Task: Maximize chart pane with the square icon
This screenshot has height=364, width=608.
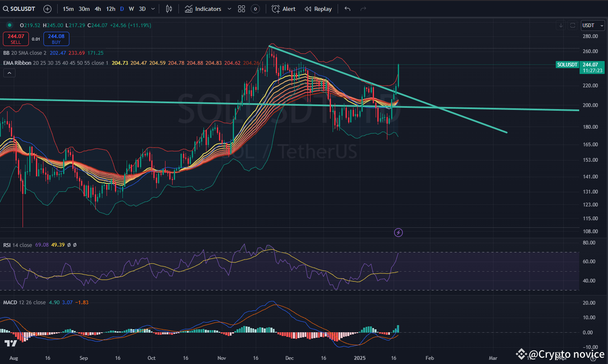Action: 572,25
